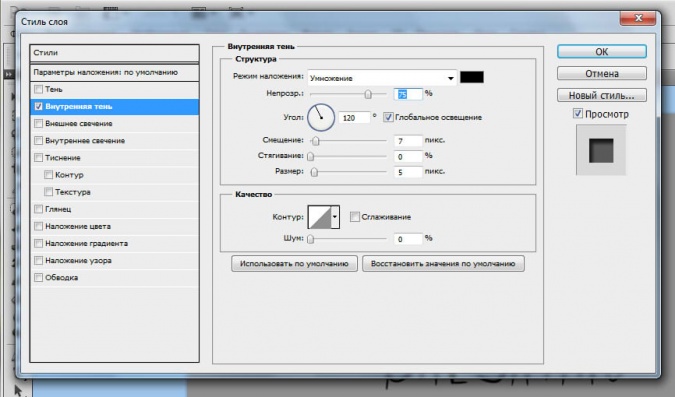Click the Смещение value input field
Viewport: 675px width, 397px height.
[408, 141]
